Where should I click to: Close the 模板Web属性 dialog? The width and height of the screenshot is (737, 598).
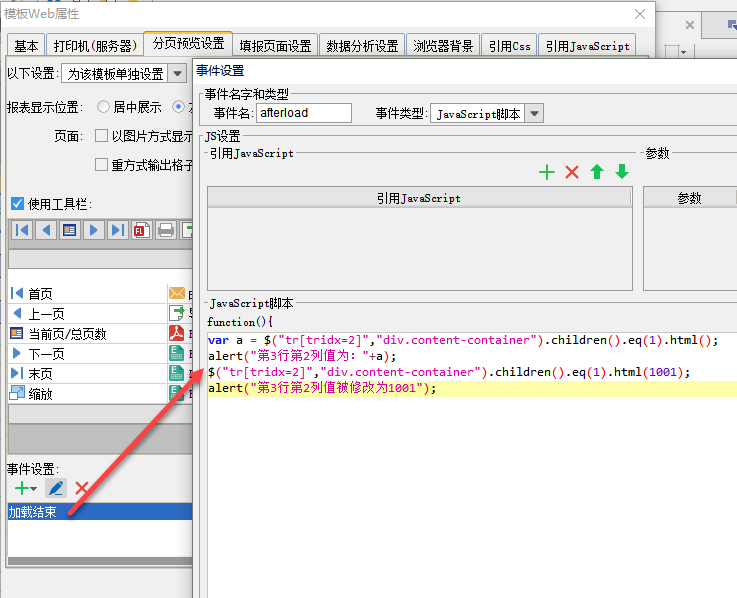pos(640,14)
